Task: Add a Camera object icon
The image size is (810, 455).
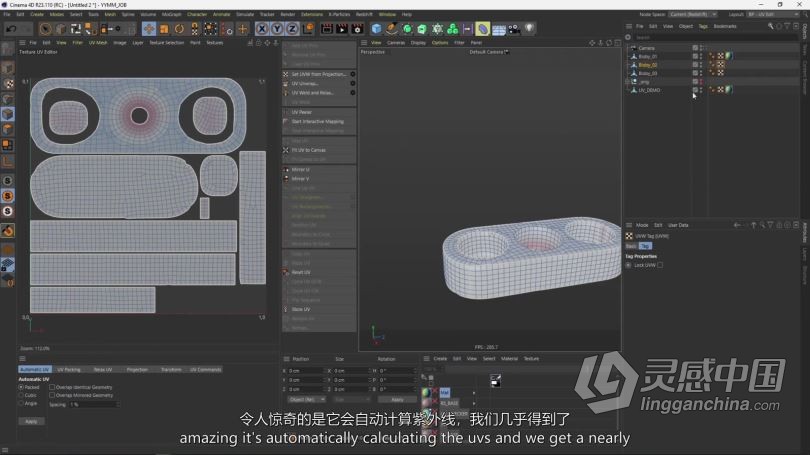Action: click(x=514, y=29)
